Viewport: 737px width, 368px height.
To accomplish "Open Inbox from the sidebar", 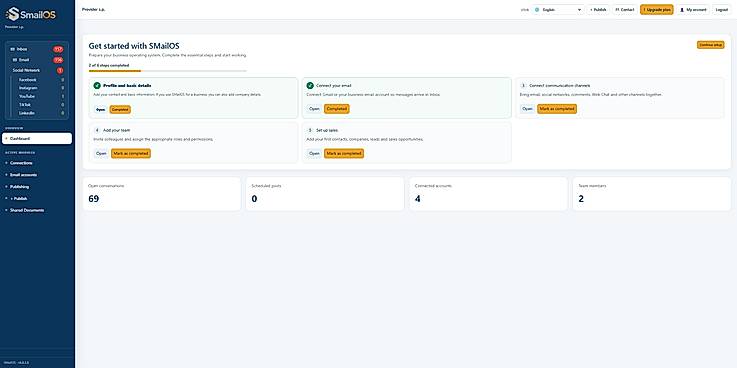I will click(37, 49).
